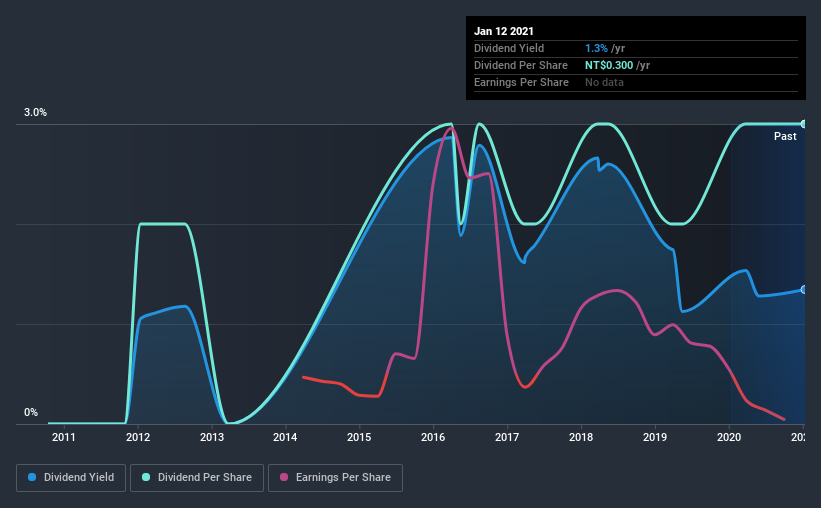This screenshot has height=508, width=821.
Task: Click the Dividend Yield endpoint marker at 2021
Action: (x=803, y=290)
